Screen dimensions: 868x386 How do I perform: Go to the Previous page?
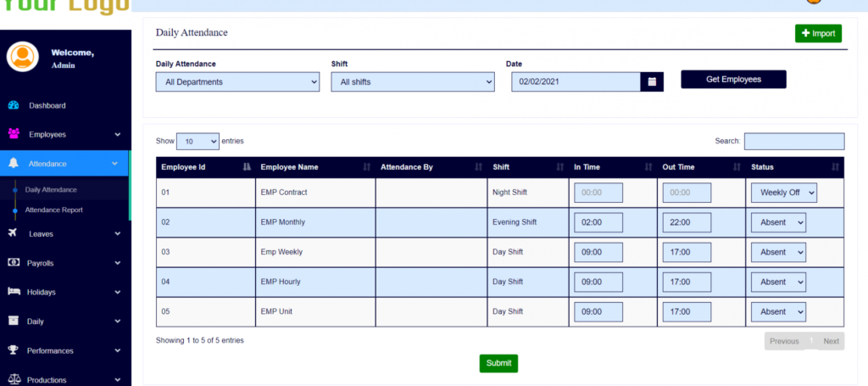click(784, 341)
